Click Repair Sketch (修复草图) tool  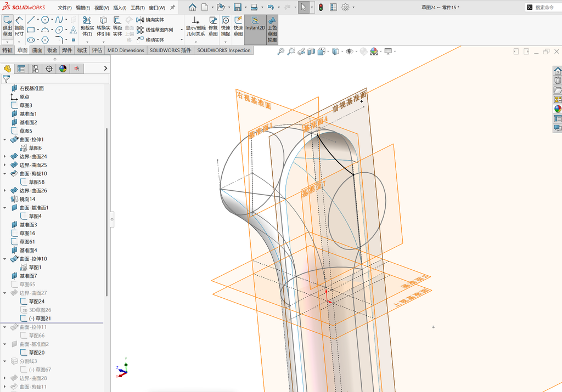point(213,27)
